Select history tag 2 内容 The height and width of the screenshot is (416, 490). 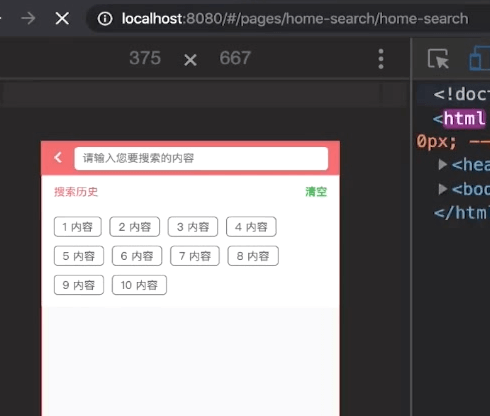[135, 227]
